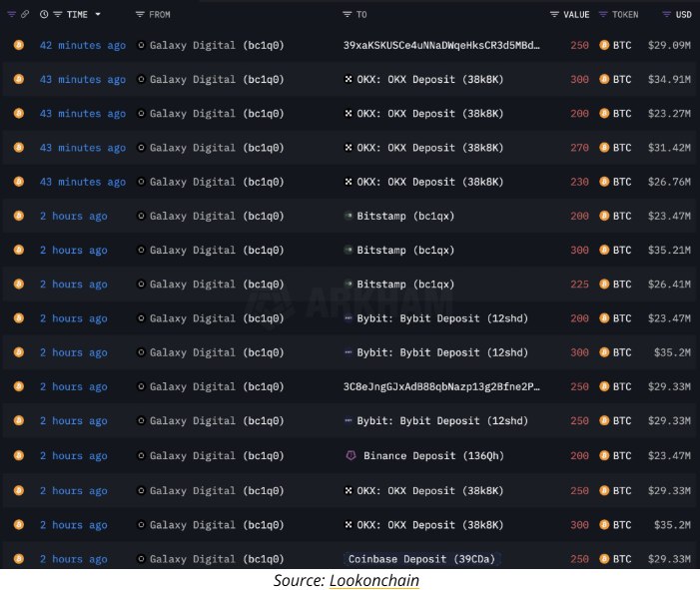Click the value 270 BTC cell
The width and height of the screenshot is (700, 590).
[579, 148]
